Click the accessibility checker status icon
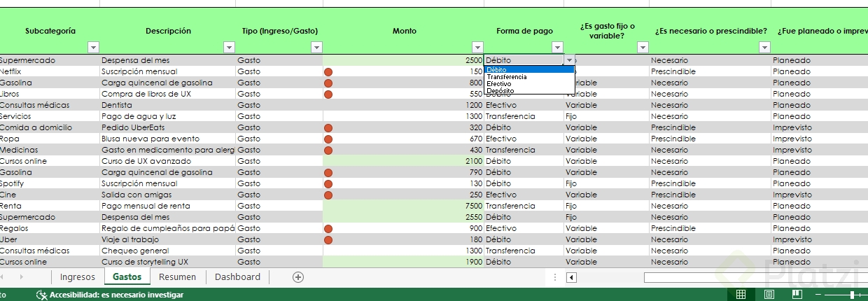Viewport: 868px width, 301px height. coord(42,295)
